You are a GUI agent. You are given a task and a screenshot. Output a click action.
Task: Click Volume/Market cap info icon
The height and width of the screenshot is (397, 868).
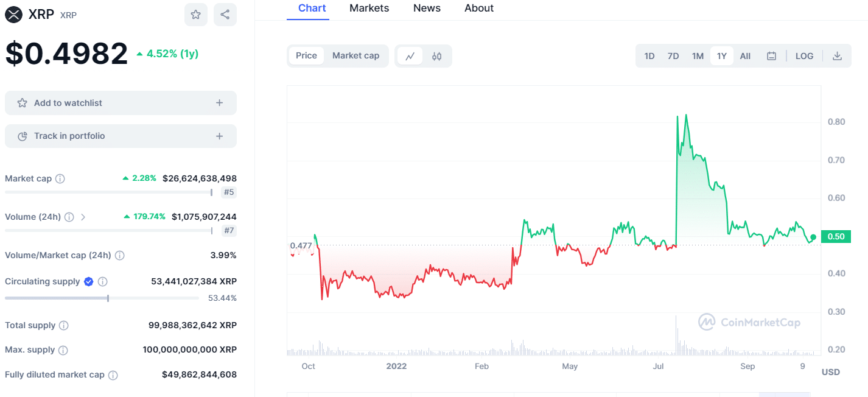[x=120, y=256]
